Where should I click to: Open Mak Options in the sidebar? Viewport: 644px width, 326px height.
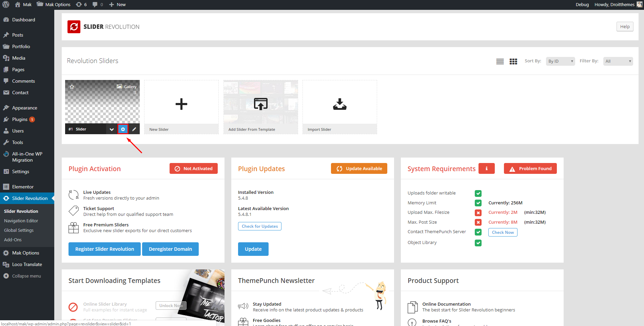coord(27,253)
